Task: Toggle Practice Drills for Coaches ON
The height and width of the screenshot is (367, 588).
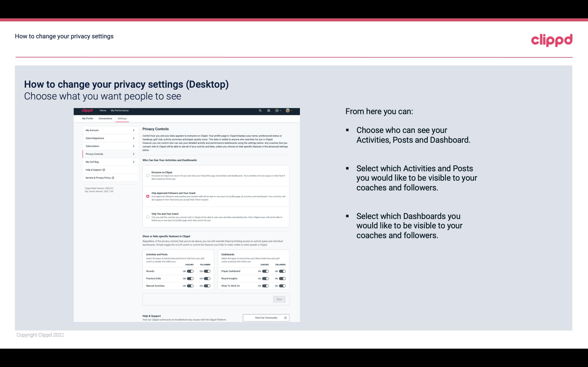Action: [x=190, y=278]
